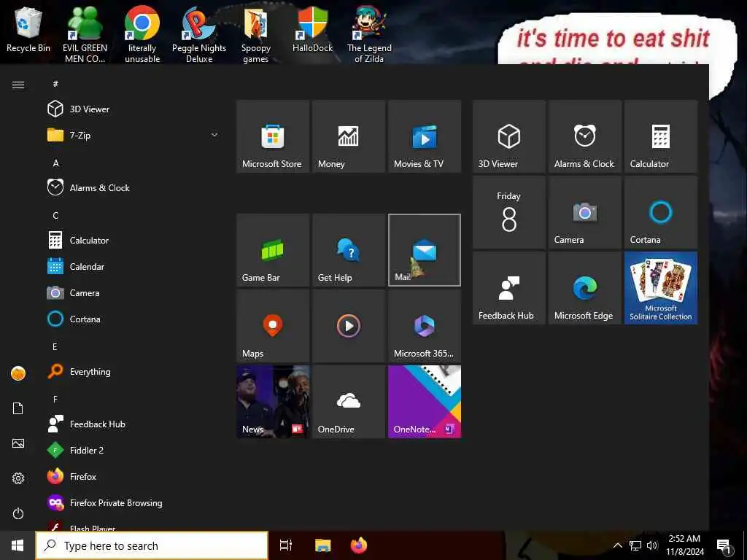Open the user account avatar

pyautogui.click(x=18, y=373)
